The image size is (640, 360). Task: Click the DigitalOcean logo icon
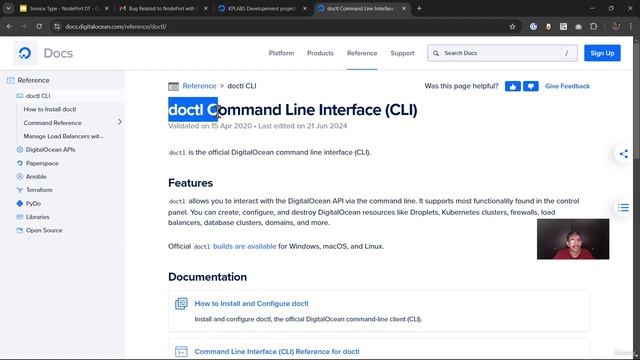(25, 53)
